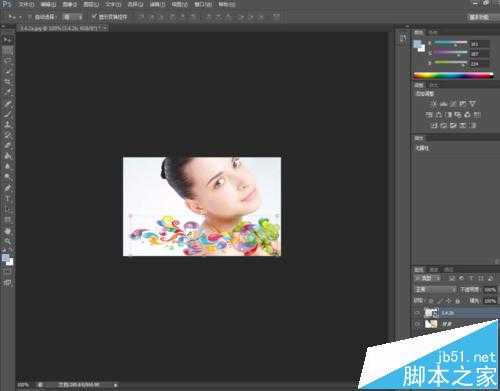
Task: Select the Brush tool
Action: click(x=7, y=114)
